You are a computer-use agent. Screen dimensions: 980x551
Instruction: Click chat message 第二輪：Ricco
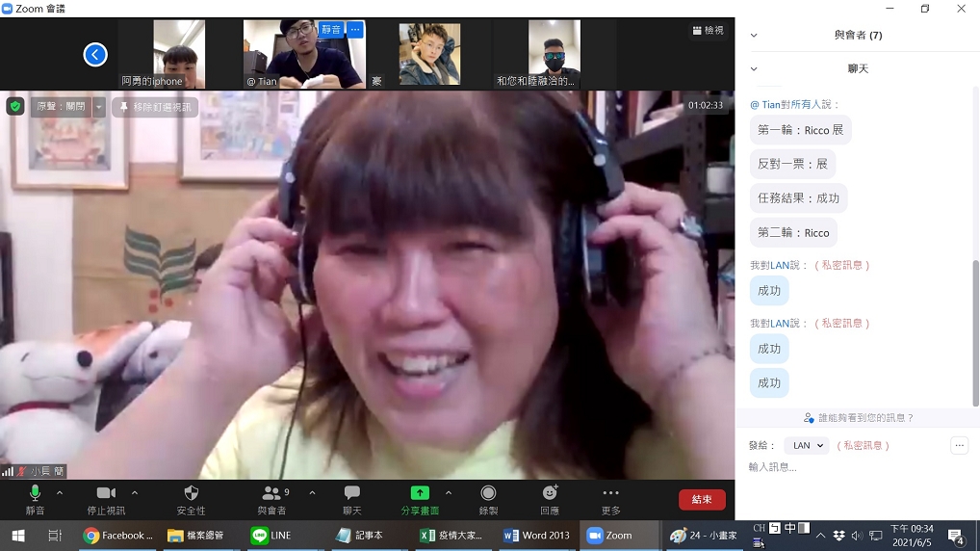[x=793, y=233]
